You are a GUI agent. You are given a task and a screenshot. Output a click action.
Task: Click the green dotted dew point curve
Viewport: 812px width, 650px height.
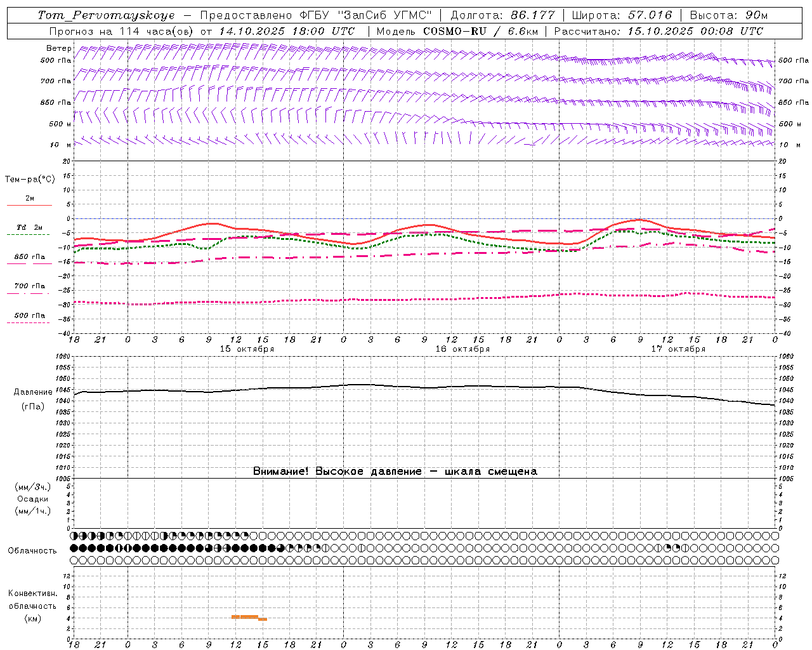tap(425, 235)
